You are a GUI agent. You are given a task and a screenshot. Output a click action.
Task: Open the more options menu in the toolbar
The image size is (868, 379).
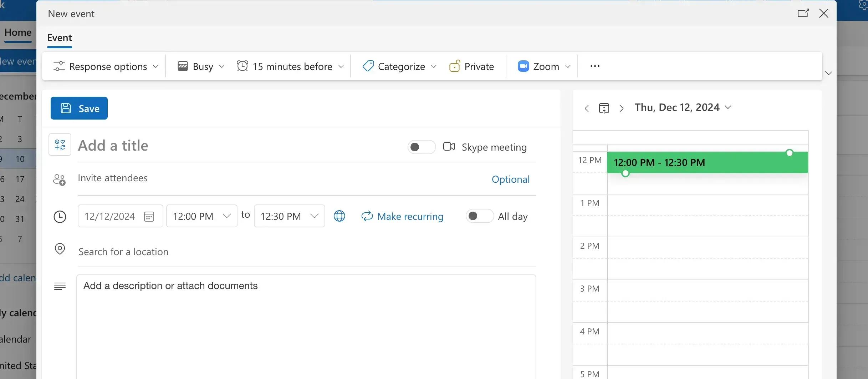point(594,66)
